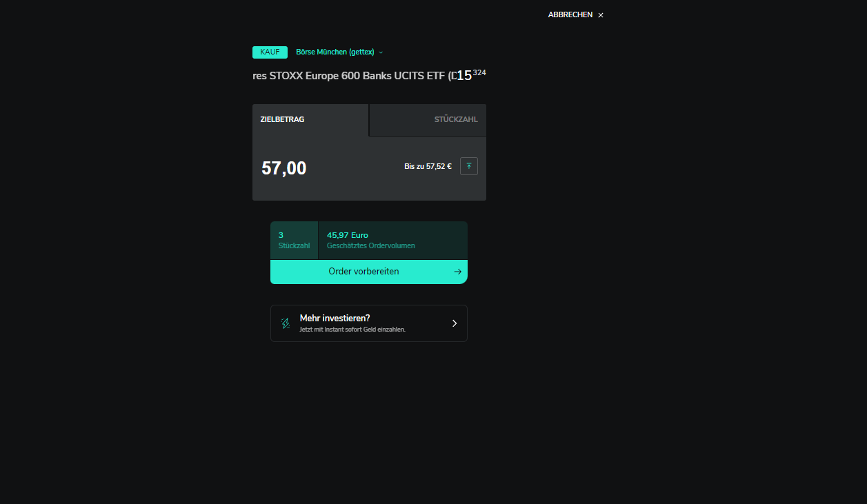The width and height of the screenshot is (867, 504).
Task: Click 'Jetzt mit Instant sofort Geld einzahlen' text
Action: click(352, 330)
